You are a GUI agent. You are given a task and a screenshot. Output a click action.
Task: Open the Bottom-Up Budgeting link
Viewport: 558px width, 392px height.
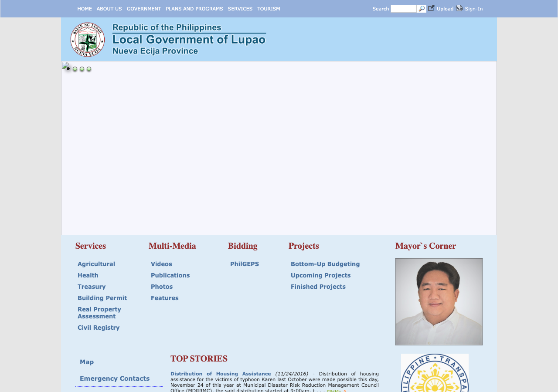(x=325, y=264)
